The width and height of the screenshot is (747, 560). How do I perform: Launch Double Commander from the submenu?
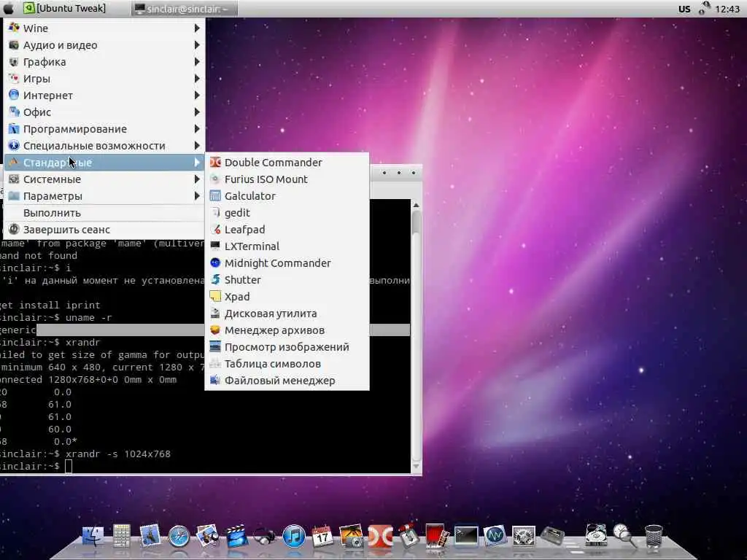287,163
